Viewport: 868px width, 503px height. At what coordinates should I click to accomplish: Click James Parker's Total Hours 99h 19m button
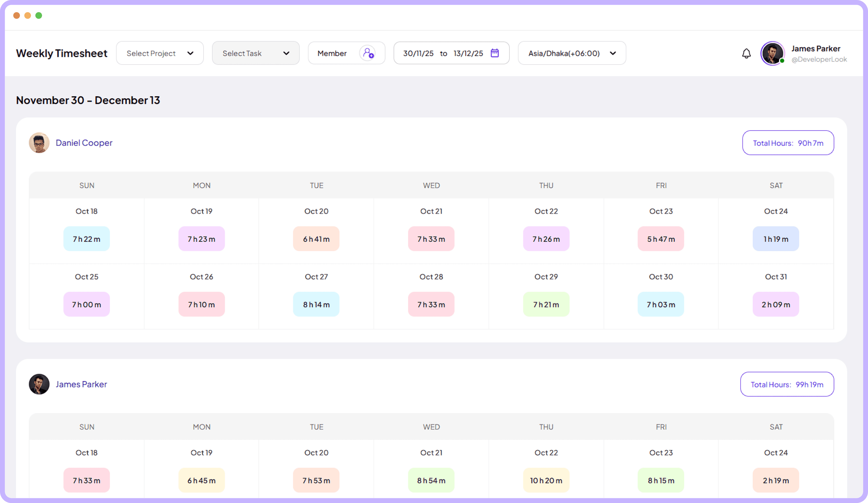pos(787,385)
